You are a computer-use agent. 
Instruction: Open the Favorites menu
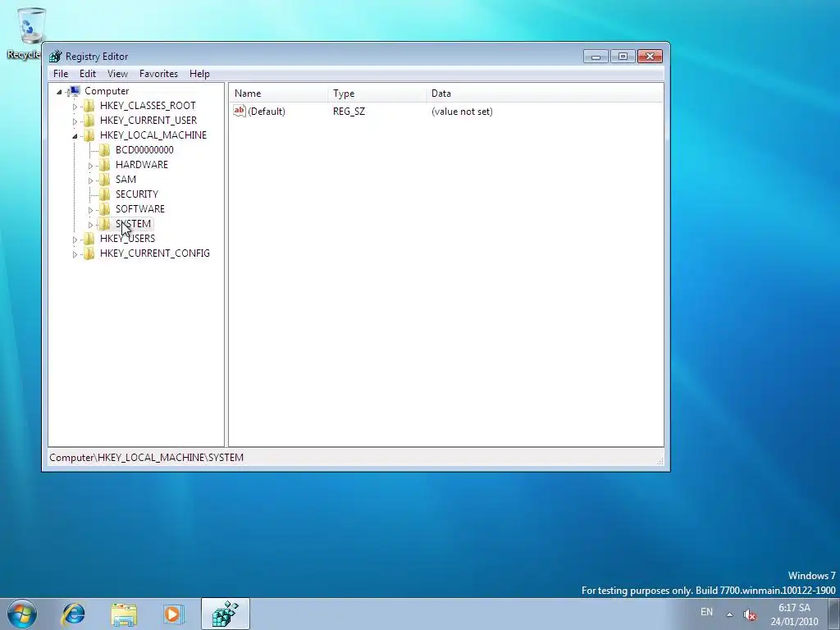[x=158, y=73]
